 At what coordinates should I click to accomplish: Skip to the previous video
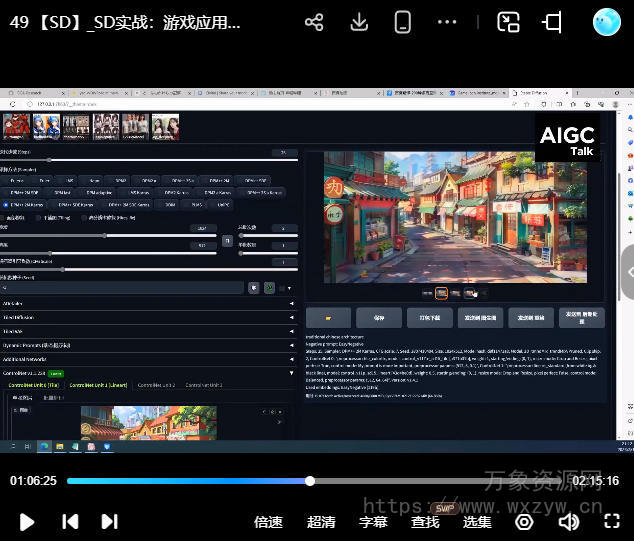coord(70,521)
